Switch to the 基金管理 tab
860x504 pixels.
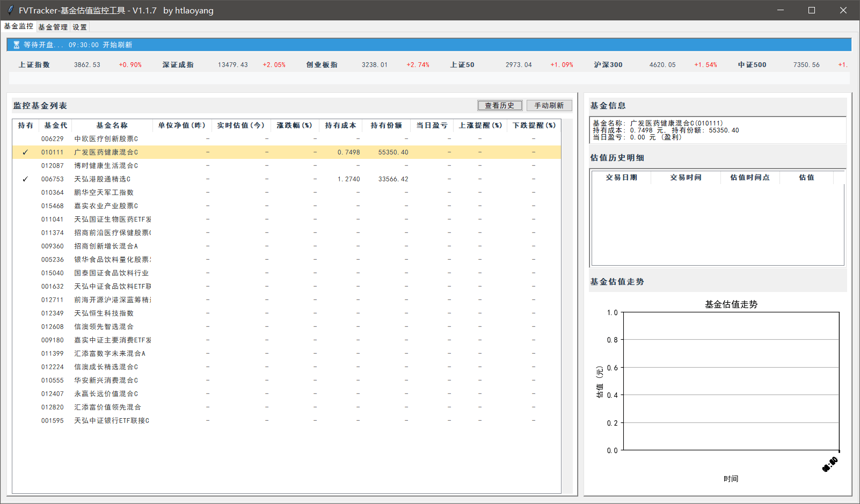[x=53, y=27]
